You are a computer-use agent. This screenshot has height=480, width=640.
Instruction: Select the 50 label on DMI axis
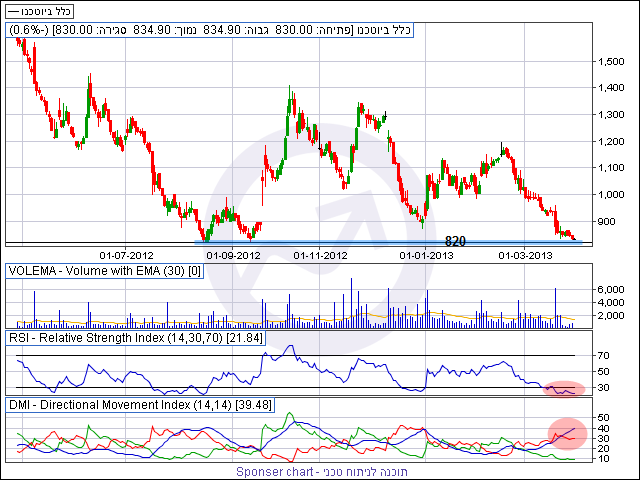pyautogui.click(x=604, y=418)
